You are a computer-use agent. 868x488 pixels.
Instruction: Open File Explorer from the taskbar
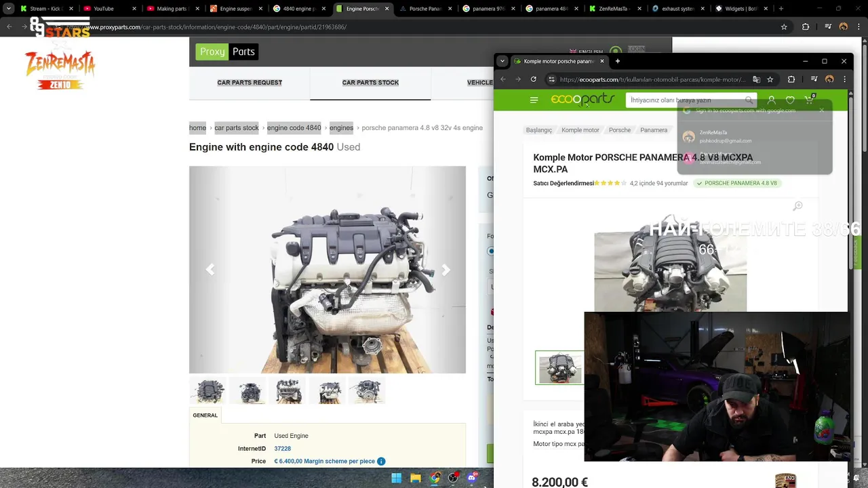[416, 478]
